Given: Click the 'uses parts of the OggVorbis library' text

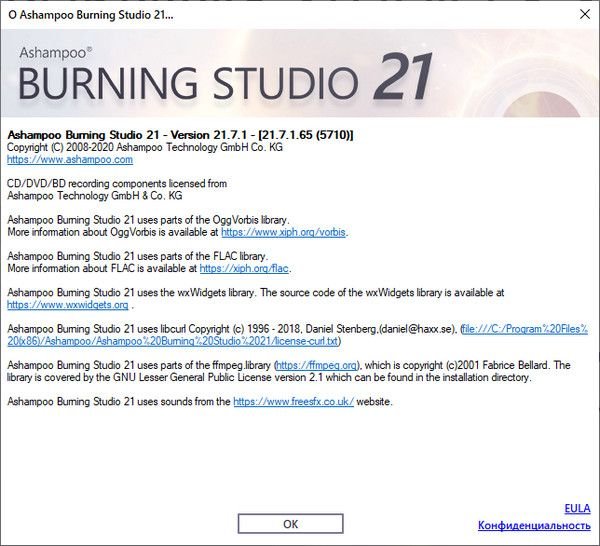Looking at the screenshot, I should pos(148,220).
